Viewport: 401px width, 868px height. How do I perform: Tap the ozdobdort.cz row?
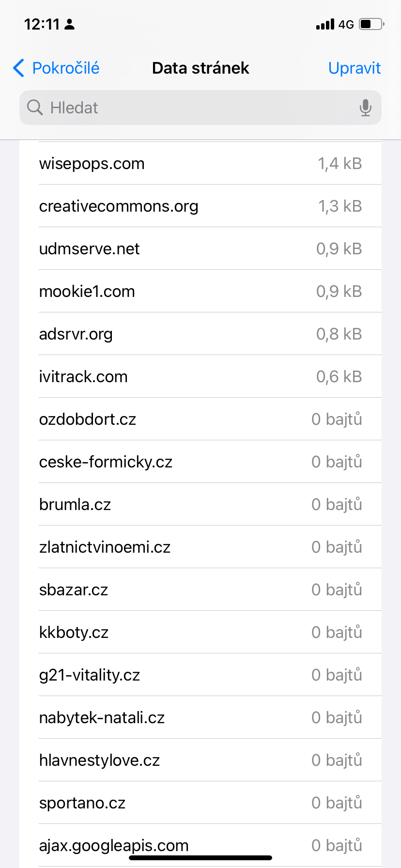(x=200, y=419)
